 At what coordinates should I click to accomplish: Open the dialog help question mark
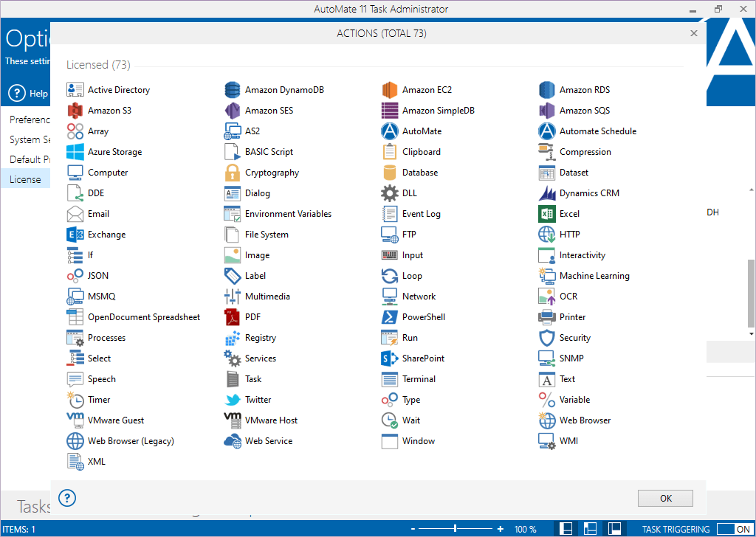click(x=67, y=498)
